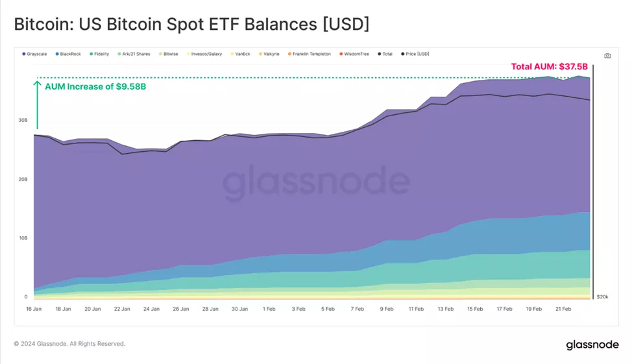Select the 1 Feb date on axis
The height and width of the screenshot is (364, 632).
(x=269, y=309)
